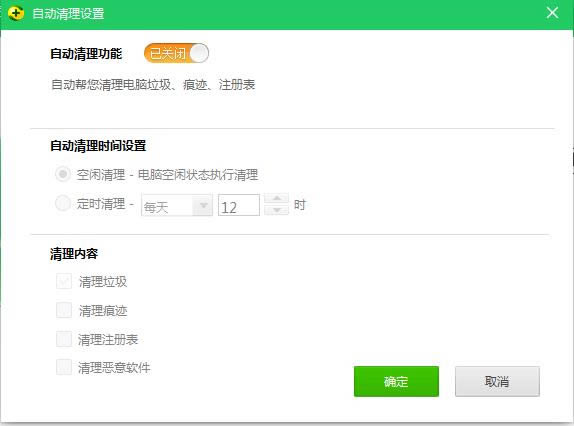Click the 清理内容 heading text

[x=74, y=254]
